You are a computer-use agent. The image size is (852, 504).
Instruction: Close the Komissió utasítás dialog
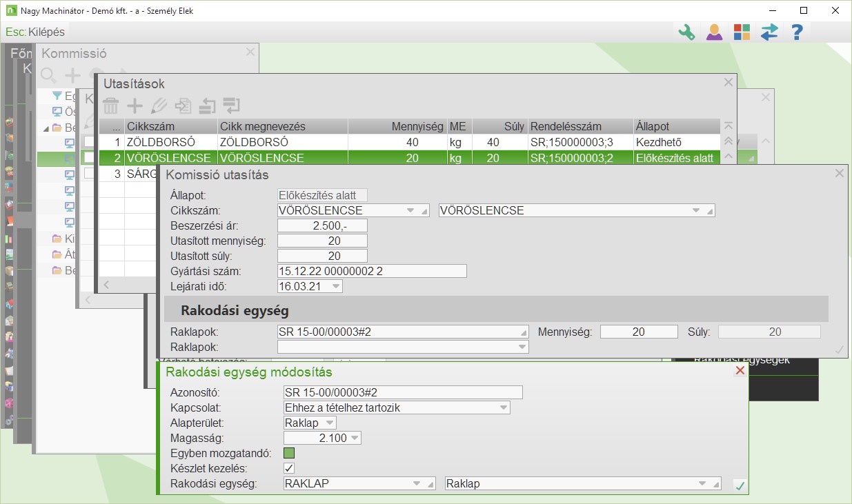[x=840, y=174]
